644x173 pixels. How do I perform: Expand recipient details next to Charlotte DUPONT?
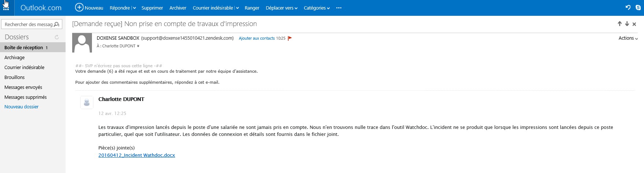coord(138,46)
